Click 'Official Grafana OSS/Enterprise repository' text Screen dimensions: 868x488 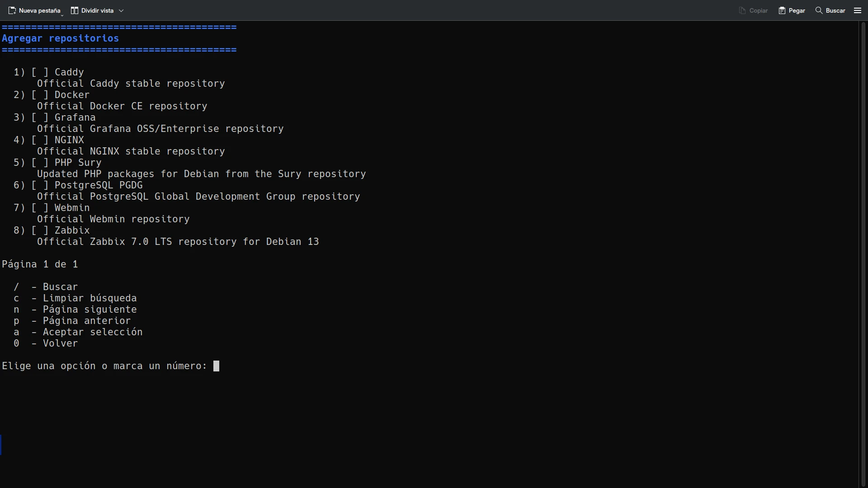160,129
